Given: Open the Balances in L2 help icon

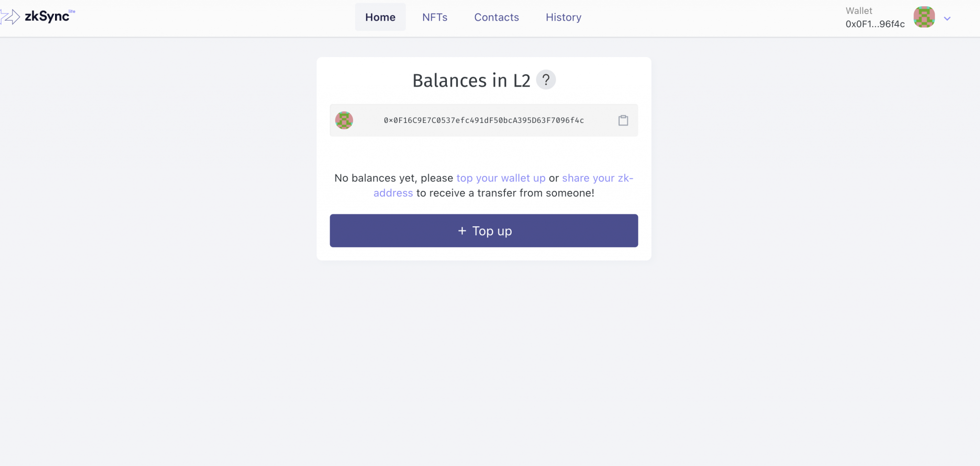Looking at the screenshot, I should pos(546,80).
